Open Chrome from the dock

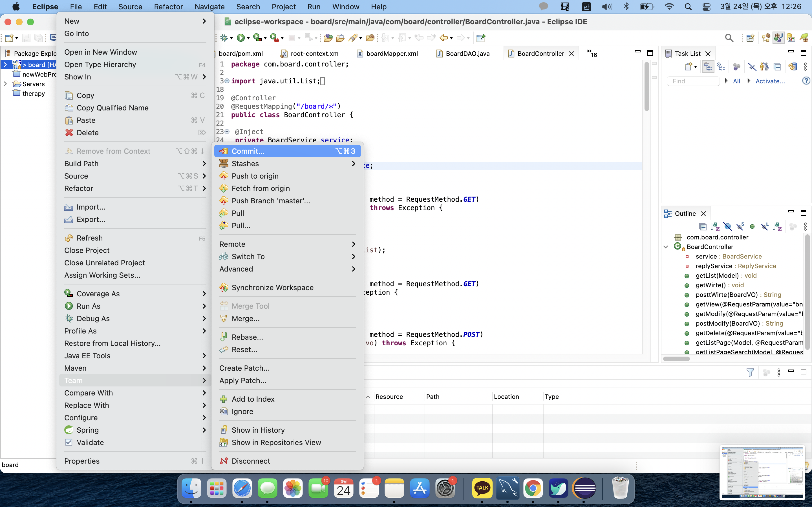point(533,489)
